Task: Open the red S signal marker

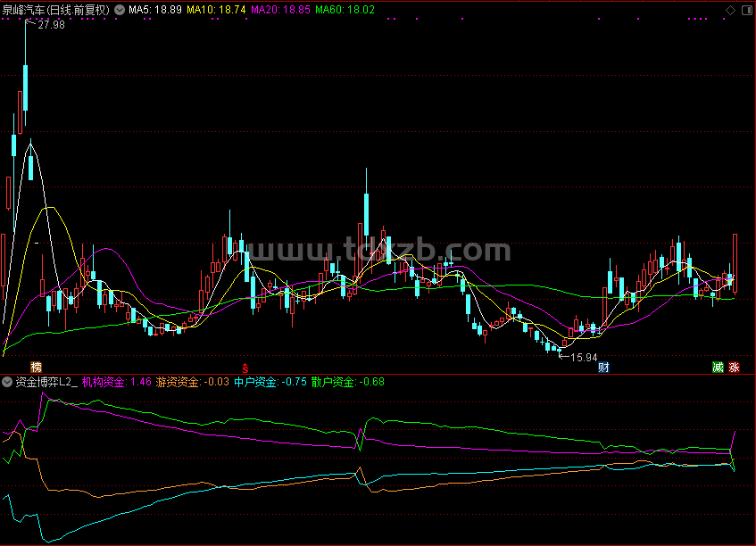Action: pyautogui.click(x=245, y=368)
